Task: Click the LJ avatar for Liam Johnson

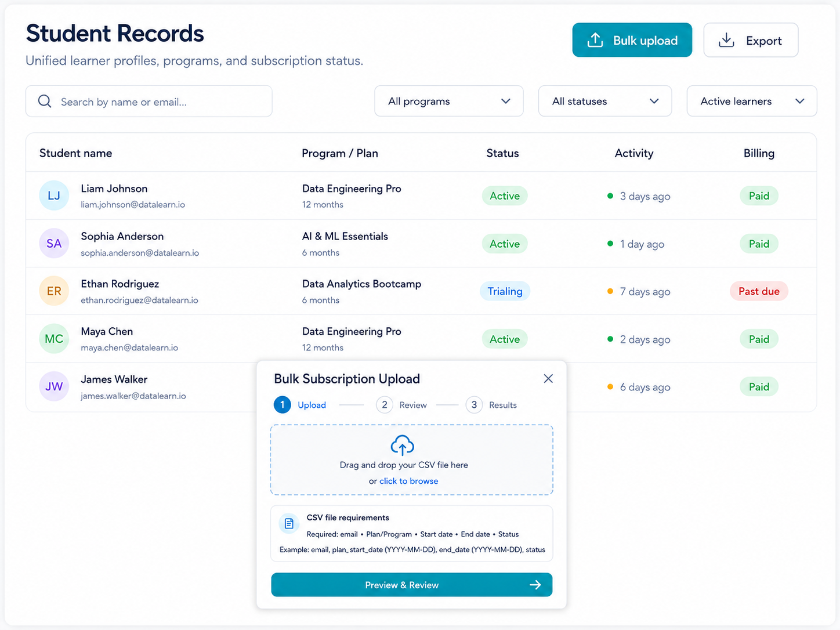Action: (54, 195)
